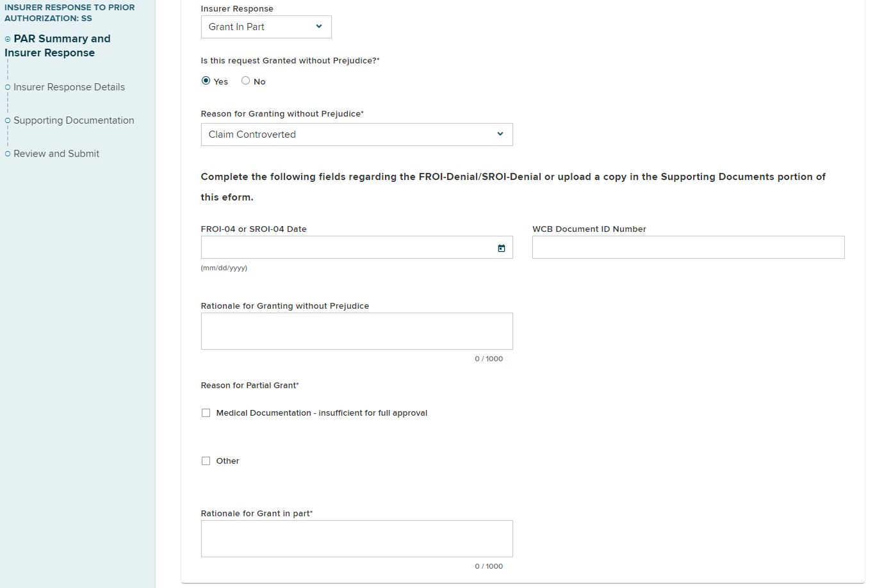Screen dimensions: 875x588
Task: Select No for Granted without Prejudice
Action: [245, 81]
